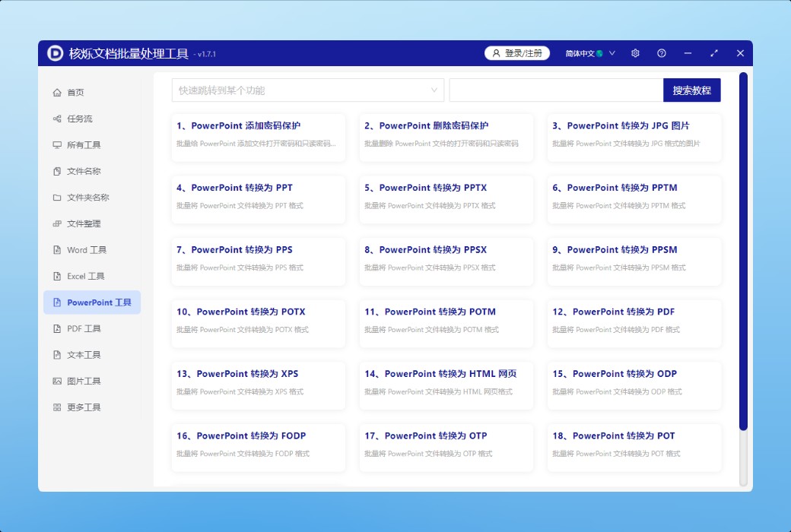Click the tutorial search input field
The image size is (791, 532).
coord(556,90)
